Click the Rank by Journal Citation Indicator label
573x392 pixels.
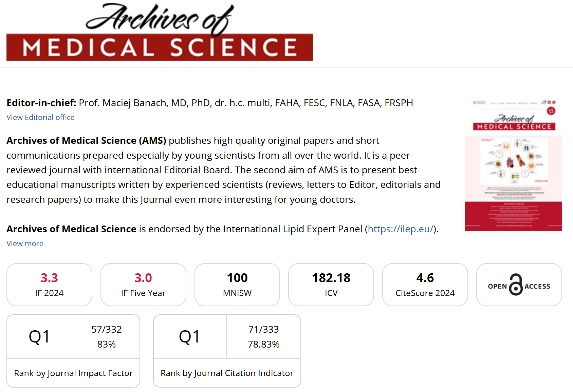[x=227, y=373]
